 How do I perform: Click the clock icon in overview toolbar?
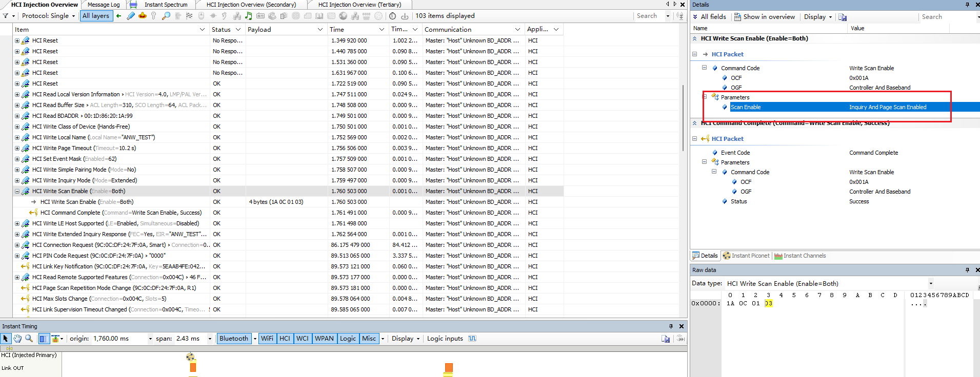point(392,16)
